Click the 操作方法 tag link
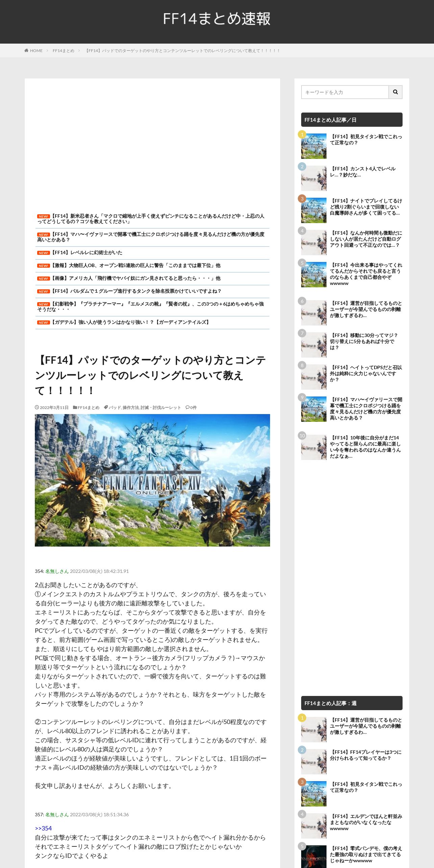This screenshot has width=434, height=868. [x=131, y=408]
